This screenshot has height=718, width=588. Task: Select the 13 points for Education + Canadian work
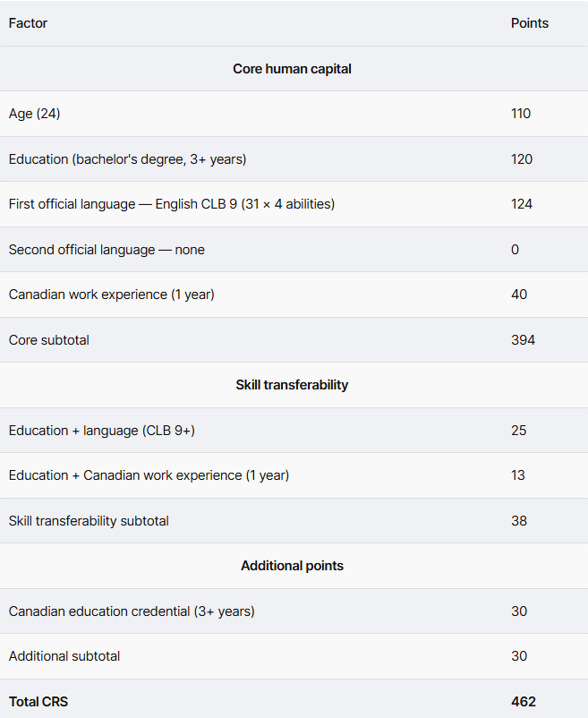point(518,475)
